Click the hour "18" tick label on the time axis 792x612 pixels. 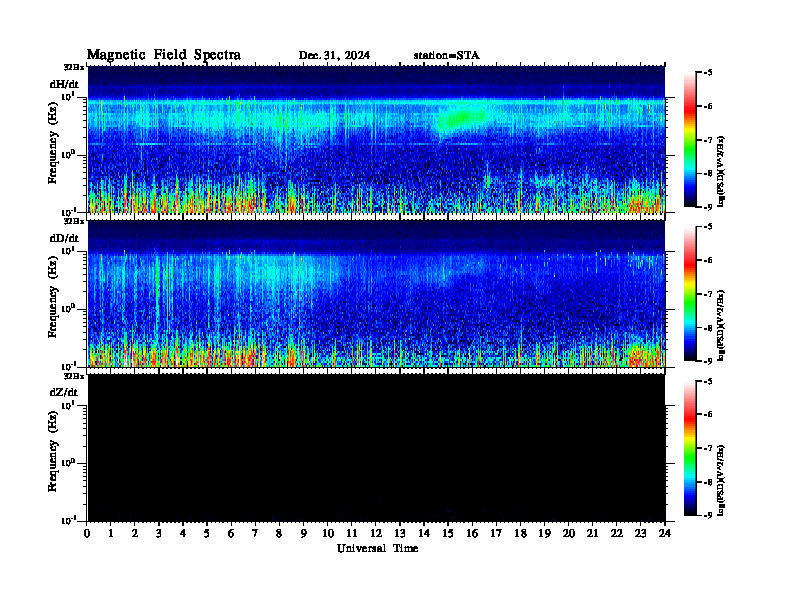point(520,533)
